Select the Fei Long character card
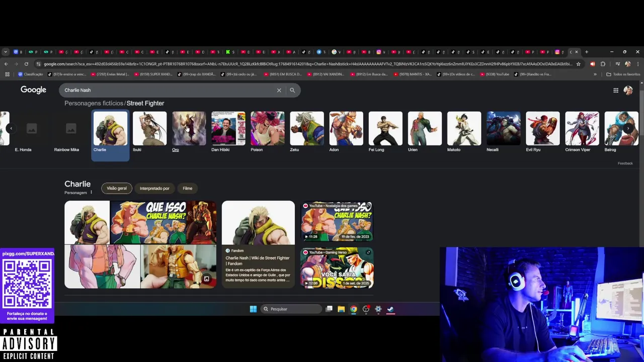The height and width of the screenshot is (362, 644). 385,132
